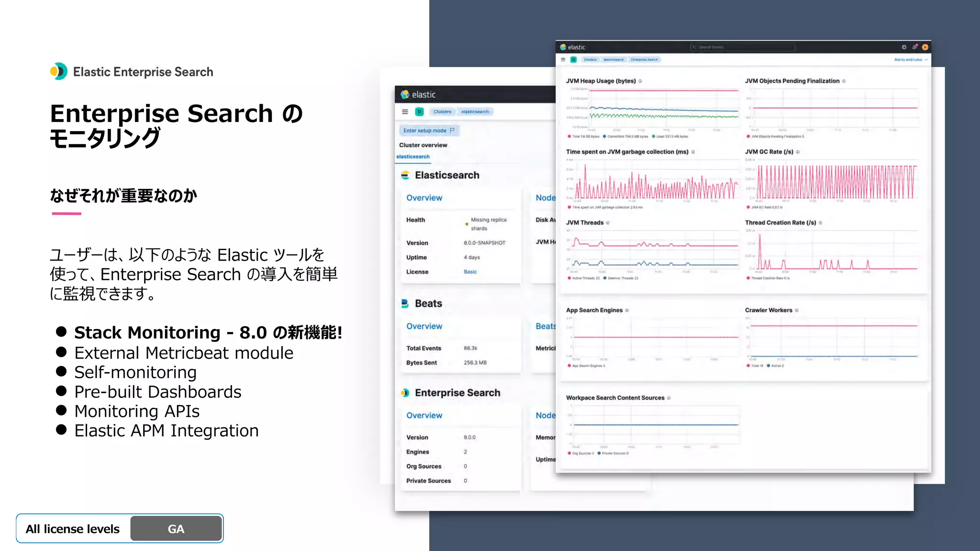The image size is (980, 551).
Task: Toggle the Committed heap series legend
Action: (x=625, y=136)
